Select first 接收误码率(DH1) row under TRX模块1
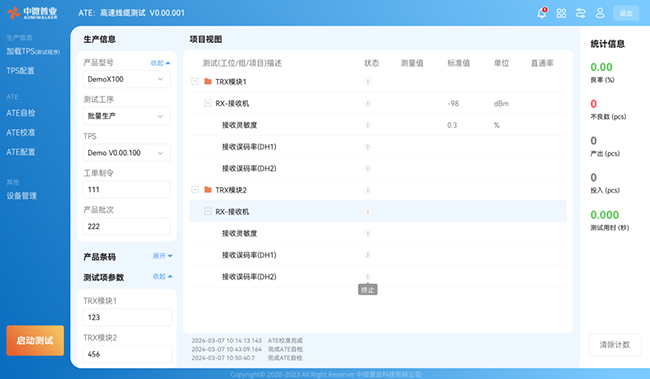 coord(378,147)
